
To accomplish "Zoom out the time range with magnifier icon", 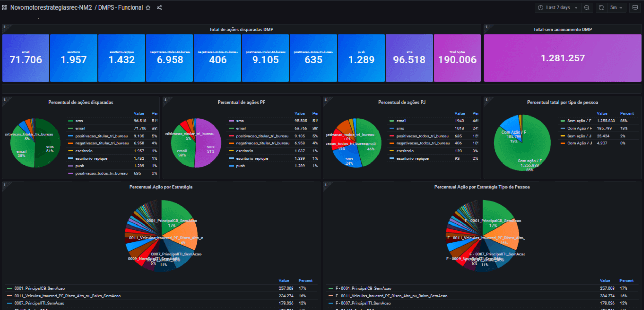I will pos(587,7).
